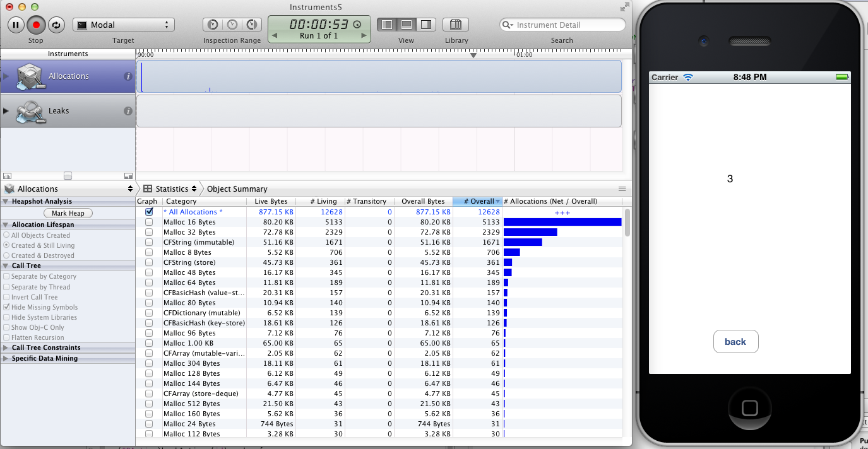The height and width of the screenshot is (449, 868).
Task: Sort by # Living column header
Action: click(x=319, y=201)
